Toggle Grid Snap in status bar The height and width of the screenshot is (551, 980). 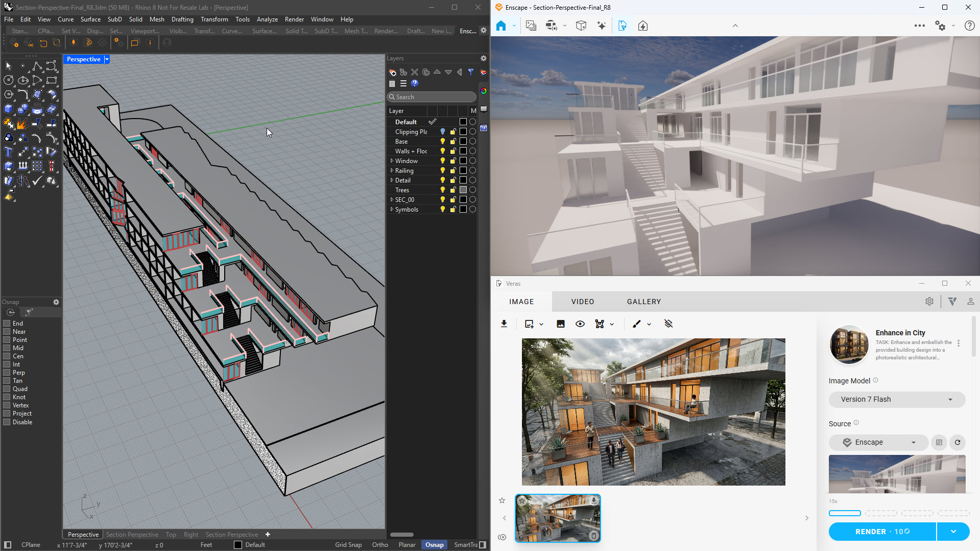348,545
